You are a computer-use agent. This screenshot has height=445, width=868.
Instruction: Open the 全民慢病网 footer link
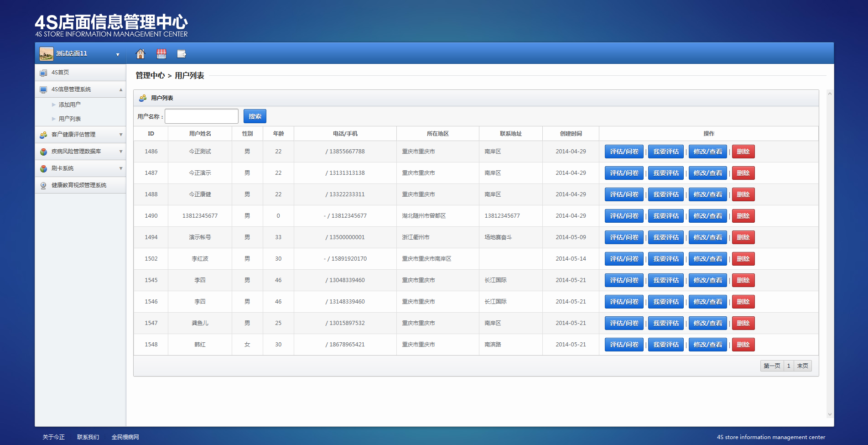[125, 437]
